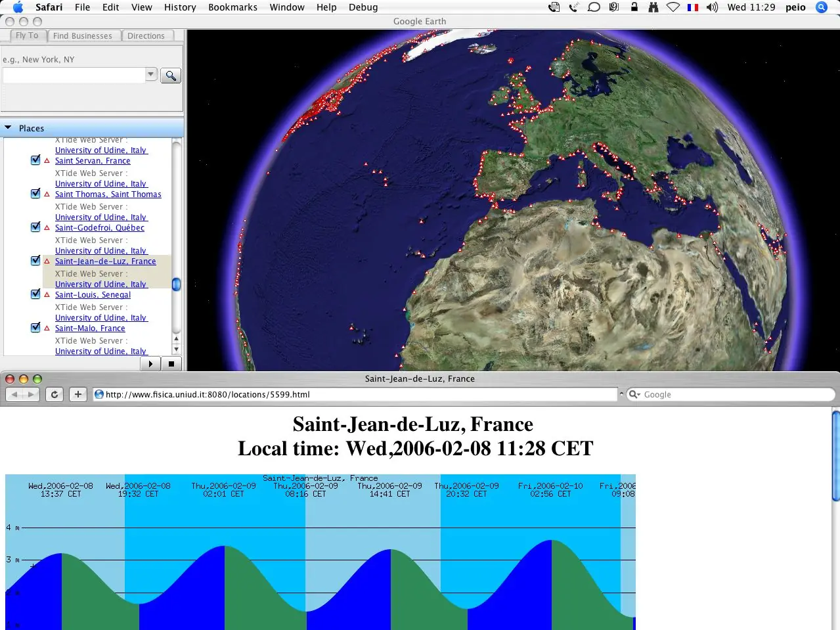The height and width of the screenshot is (630, 840).
Task: Go back in the Safari window
Action: (x=14, y=394)
